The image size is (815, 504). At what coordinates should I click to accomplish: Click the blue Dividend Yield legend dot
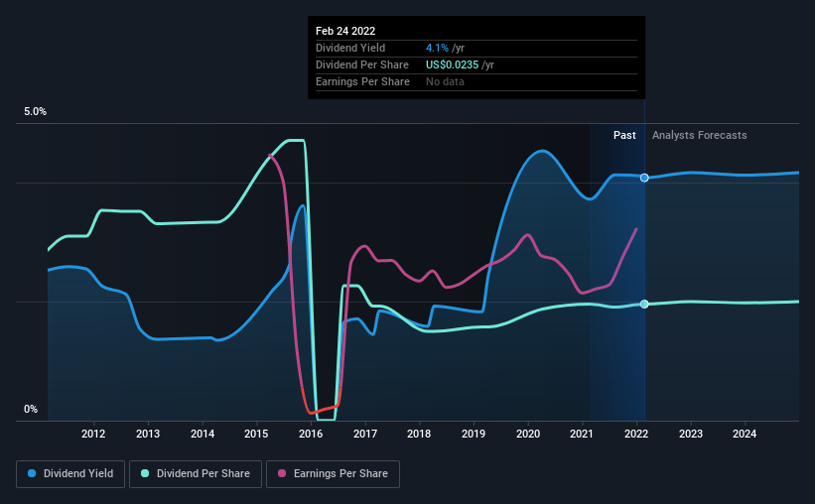[x=32, y=473]
